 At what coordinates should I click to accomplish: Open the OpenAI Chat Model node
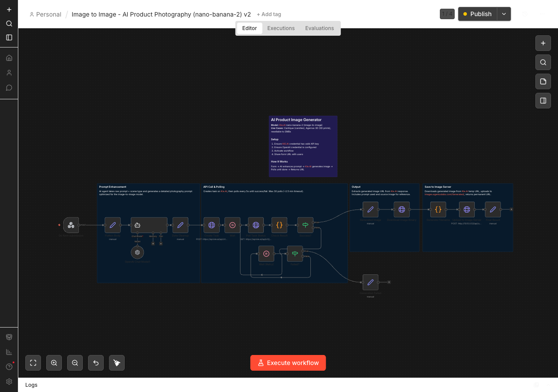coord(137,252)
